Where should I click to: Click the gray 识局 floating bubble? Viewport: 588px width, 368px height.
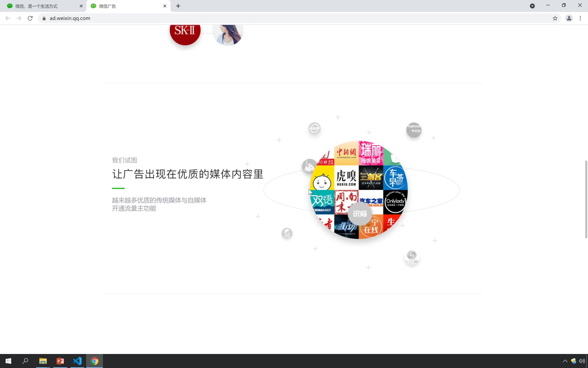click(x=360, y=213)
